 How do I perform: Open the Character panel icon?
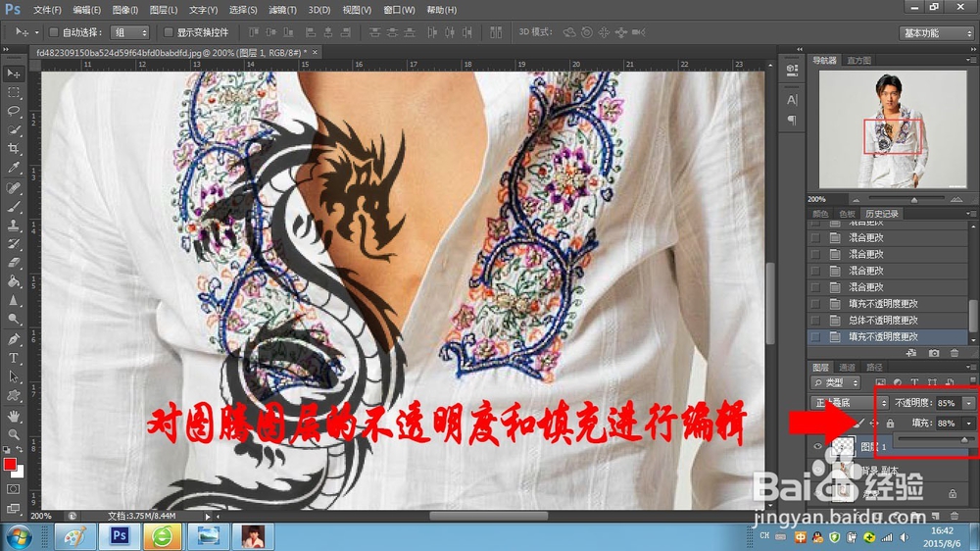pyautogui.click(x=792, y=100)
